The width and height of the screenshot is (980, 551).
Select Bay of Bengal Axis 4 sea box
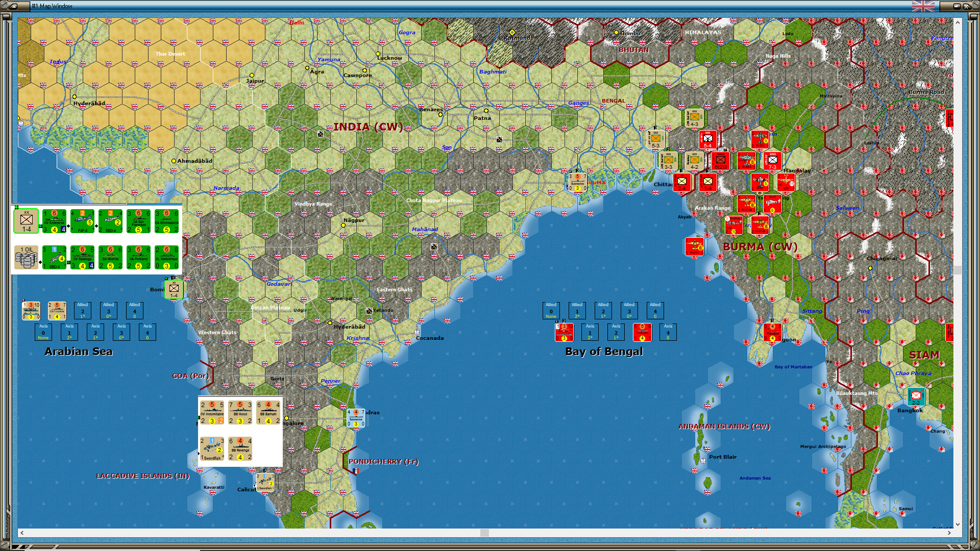click(x=668, y=332)
